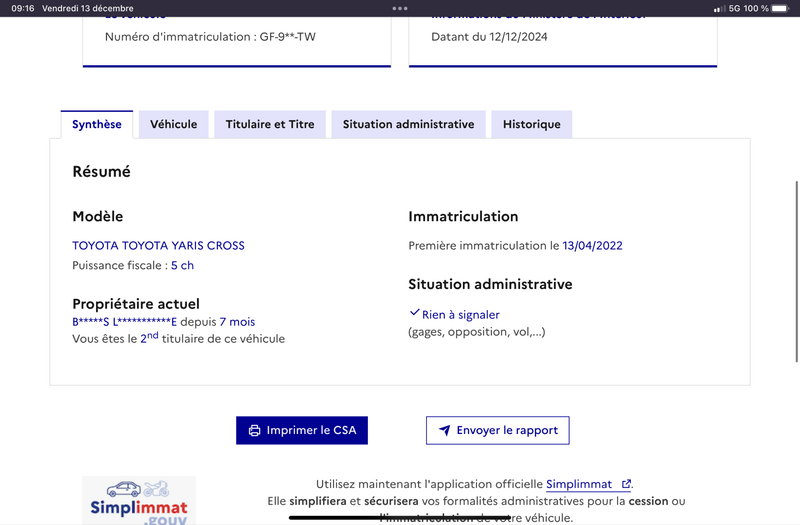Tap the cellular signal bars icon
This screenshot has width=800, height=525.
click(x=719, y=9)
